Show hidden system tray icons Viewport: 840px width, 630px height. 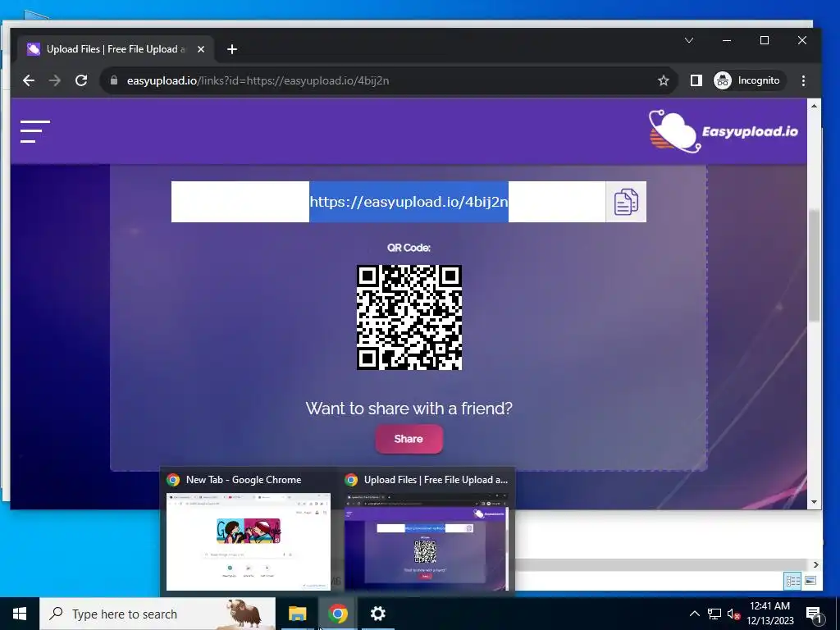click(694, 614)
